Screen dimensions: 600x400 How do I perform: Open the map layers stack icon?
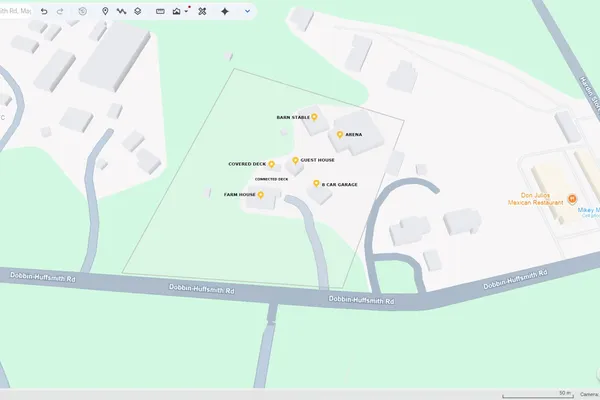(138, 11)
